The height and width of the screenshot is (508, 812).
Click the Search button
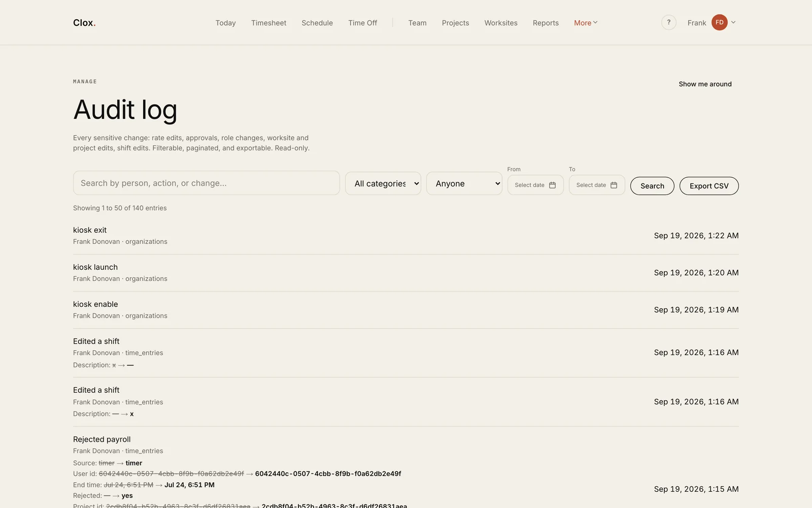coord(652,186)
